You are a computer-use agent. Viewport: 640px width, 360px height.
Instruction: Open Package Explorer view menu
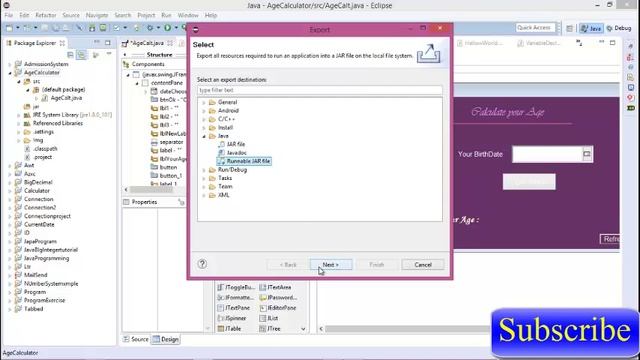click(x=109, y=54)
